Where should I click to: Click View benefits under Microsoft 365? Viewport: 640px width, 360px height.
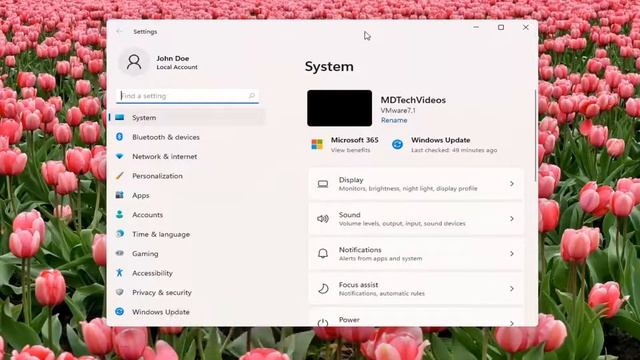[x=350, y=150]
